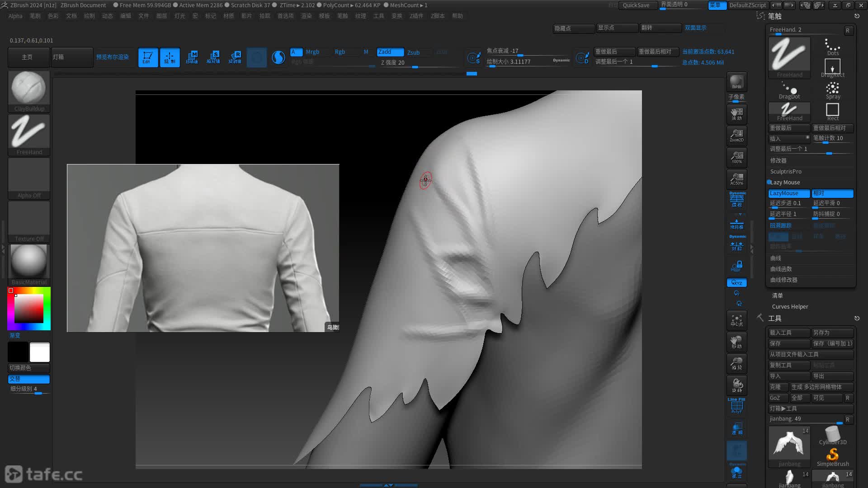Toggle the 透视 perspective button
The width and height of the screenshot is (868, 488).
pos(737,199)
